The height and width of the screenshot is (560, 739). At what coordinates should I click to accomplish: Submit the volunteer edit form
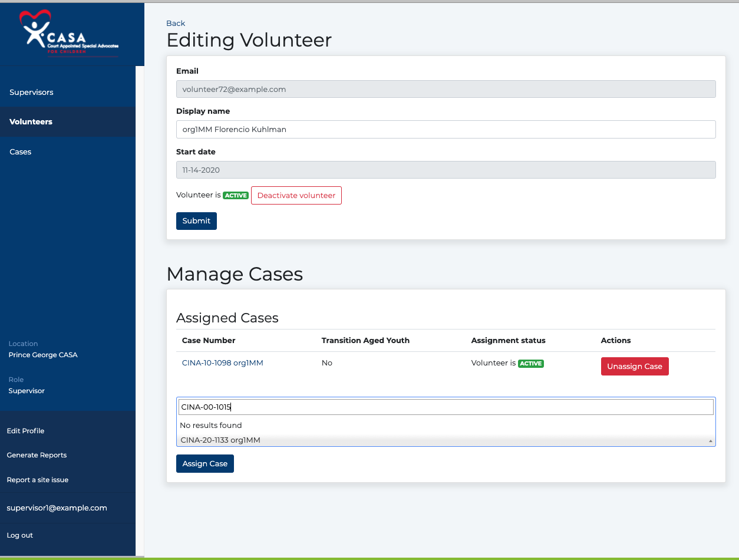(x=196, y=221)
